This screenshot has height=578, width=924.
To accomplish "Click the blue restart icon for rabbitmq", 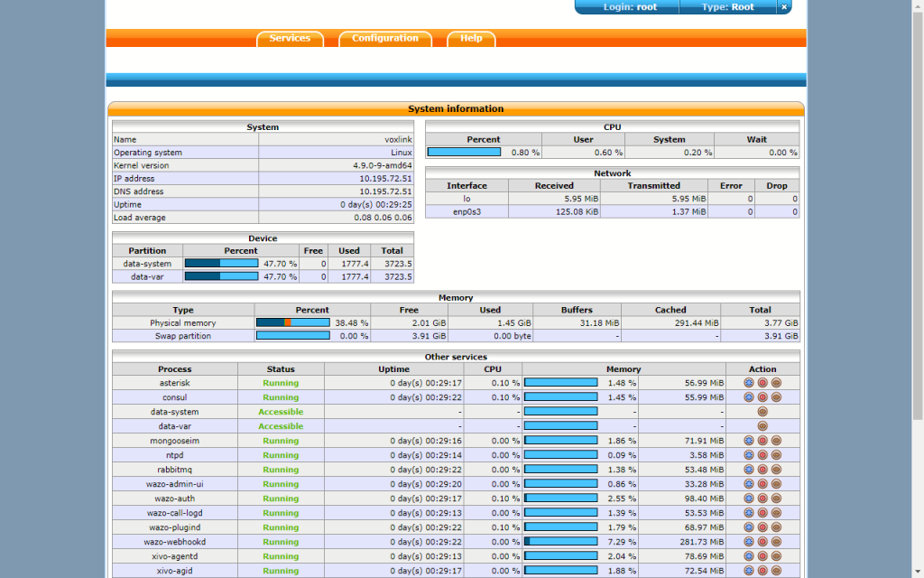I will (749, 470).
